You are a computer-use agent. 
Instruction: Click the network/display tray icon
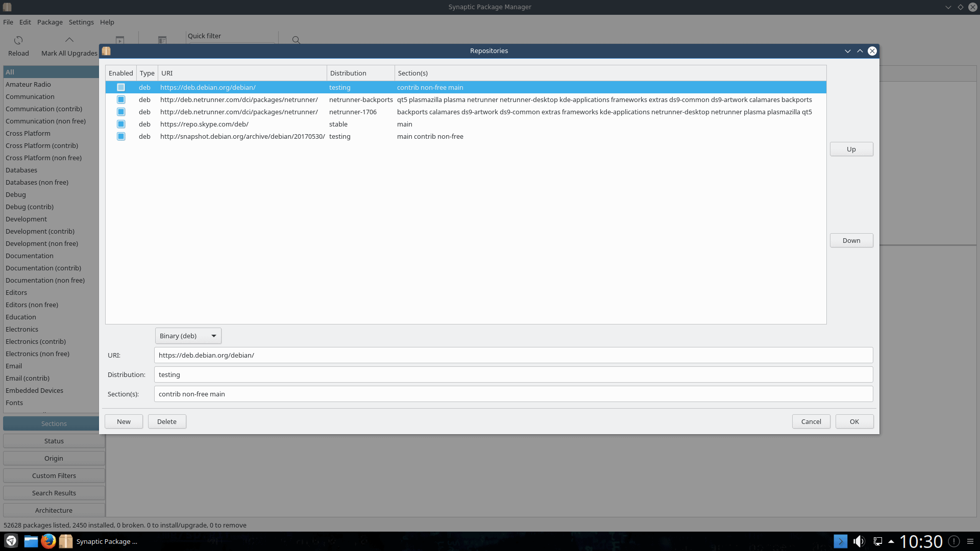[878, 541]
